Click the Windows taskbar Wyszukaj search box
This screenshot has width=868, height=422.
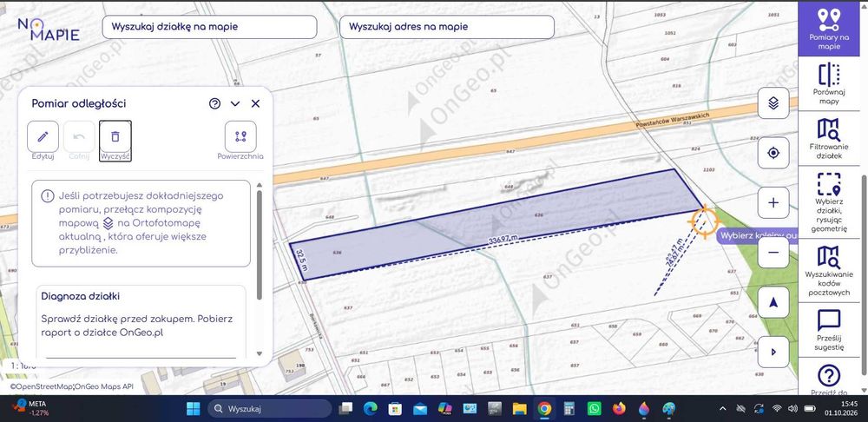point(270,409)
